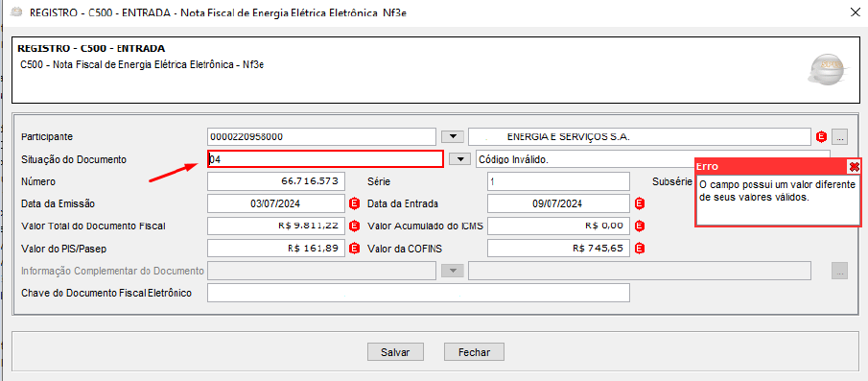Open Participante browse ellipsis button
Image resolution: width=868 pixels, height=381 pixels.
click(840, 136)
